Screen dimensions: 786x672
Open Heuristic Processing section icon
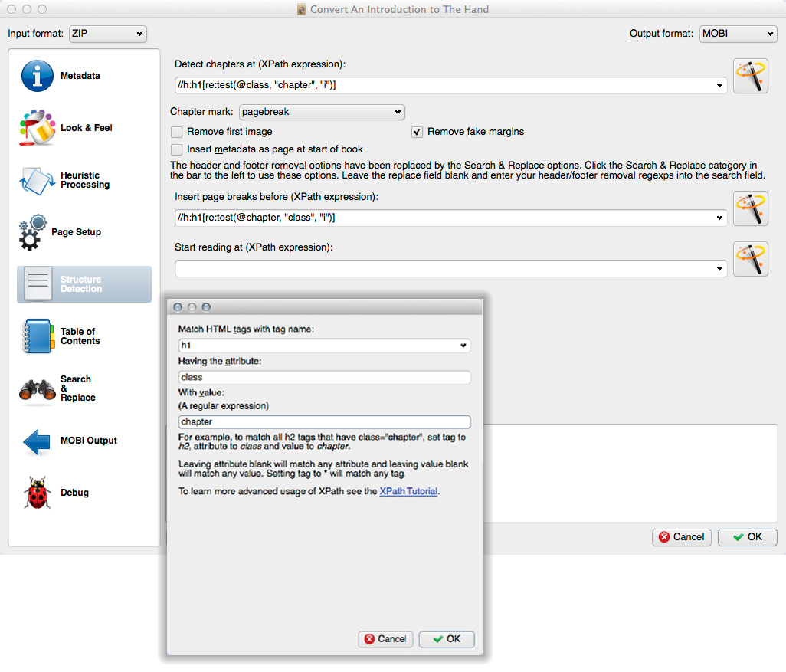37,180
